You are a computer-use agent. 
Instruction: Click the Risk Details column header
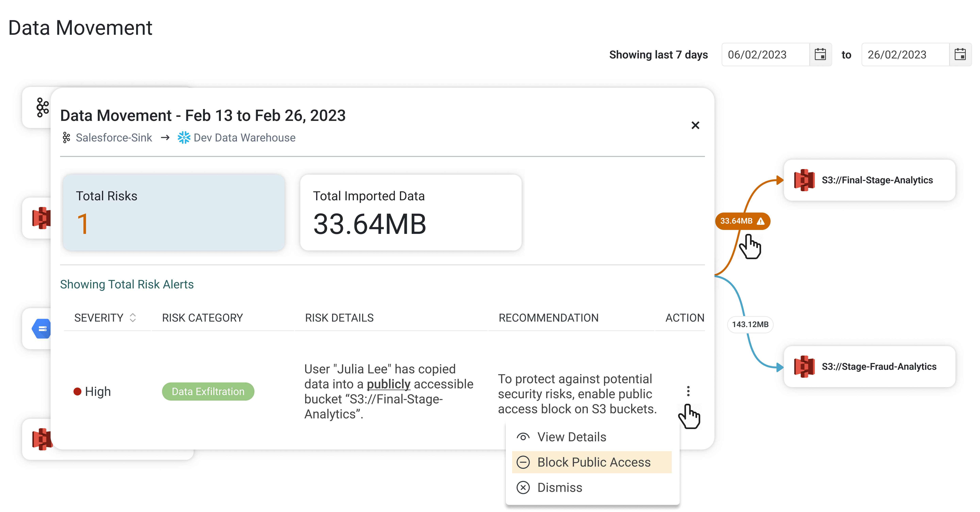(339, 318)
